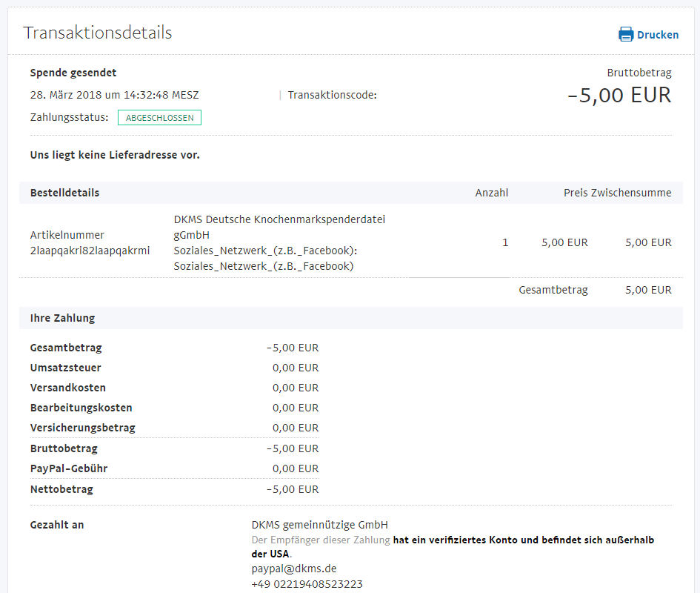This screenshot has width=700, height=593.
Task: Click the Anzahl column header
Action: tap(492, 193)
